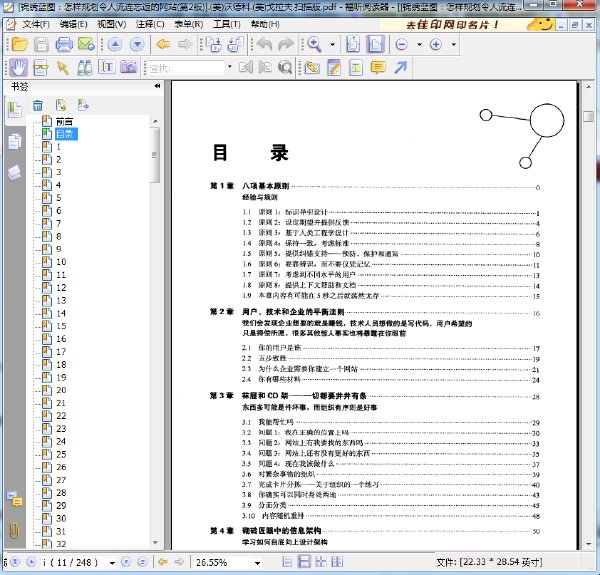Open the 工具(T) menu
600x575 pixels.
click(x=227, y=24)
